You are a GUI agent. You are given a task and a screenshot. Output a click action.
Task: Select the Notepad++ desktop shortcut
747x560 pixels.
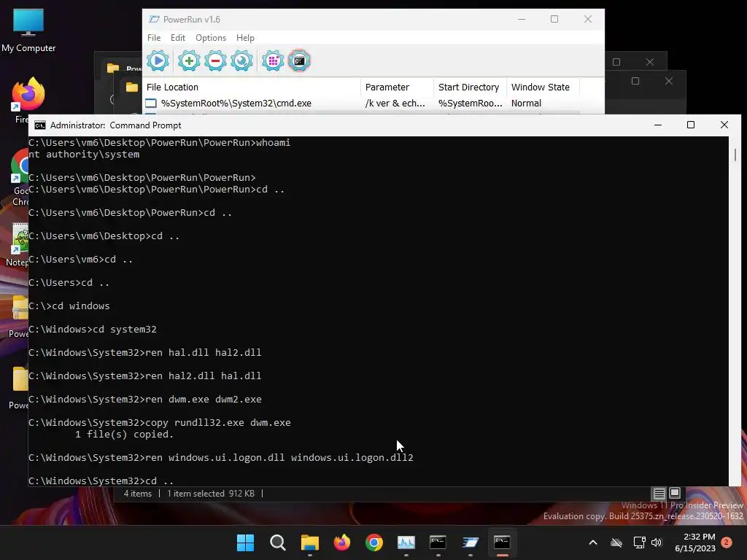pyautogui.click(x=18, y=245)
